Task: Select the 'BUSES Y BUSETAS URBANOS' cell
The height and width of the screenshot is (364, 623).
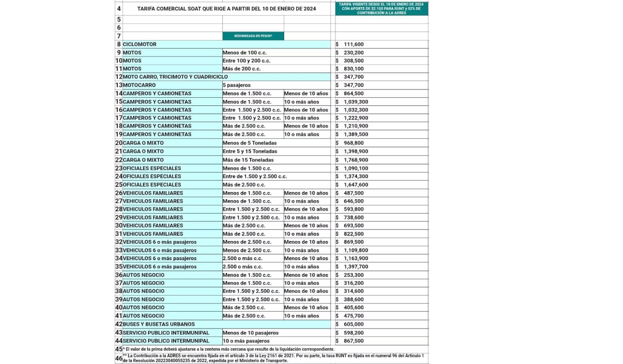Action: (x=226, y=324)
